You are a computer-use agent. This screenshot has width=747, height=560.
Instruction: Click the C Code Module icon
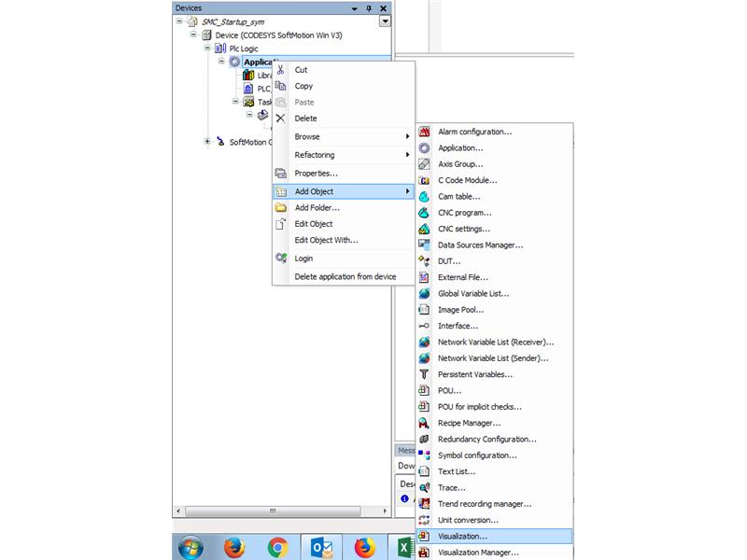[x=424, y=180]
